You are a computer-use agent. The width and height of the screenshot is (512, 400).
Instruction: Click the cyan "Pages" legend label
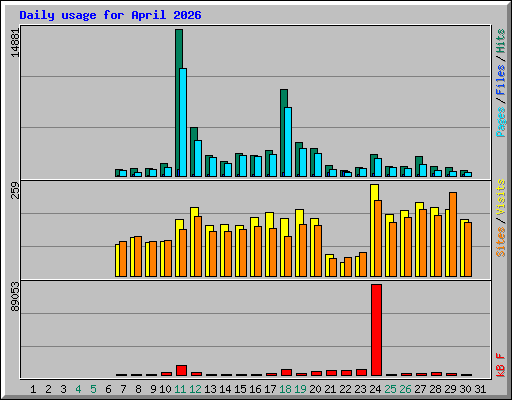[501, 122]
